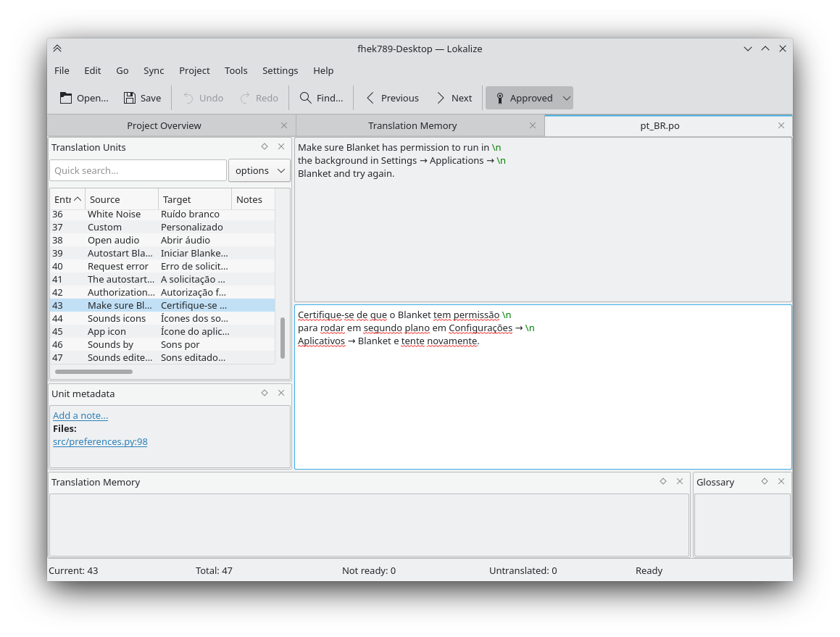Sort by the Entry column header
The height and width of the screenshot is (637, 840).
click(67, 199)
